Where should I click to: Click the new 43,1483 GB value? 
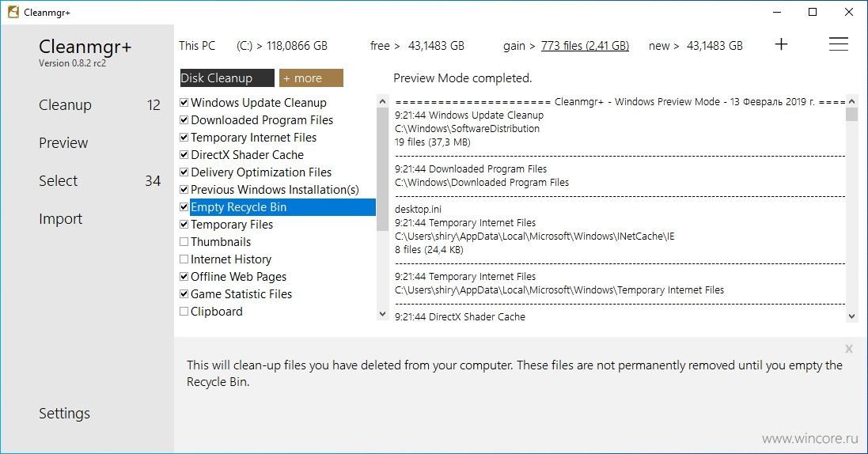[714, 46]
